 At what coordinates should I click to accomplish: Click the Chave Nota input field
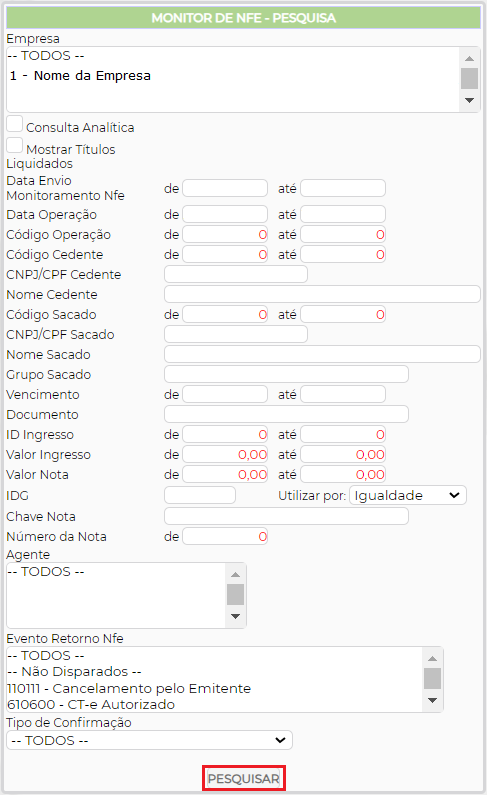point(286,516)
